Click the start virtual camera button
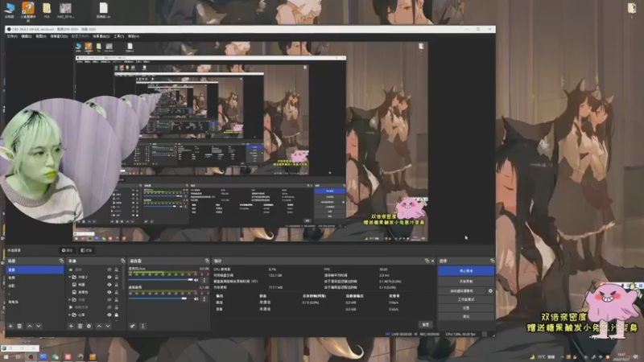Image resolution: width=644 pixels, height=362 pixels. 462,290
